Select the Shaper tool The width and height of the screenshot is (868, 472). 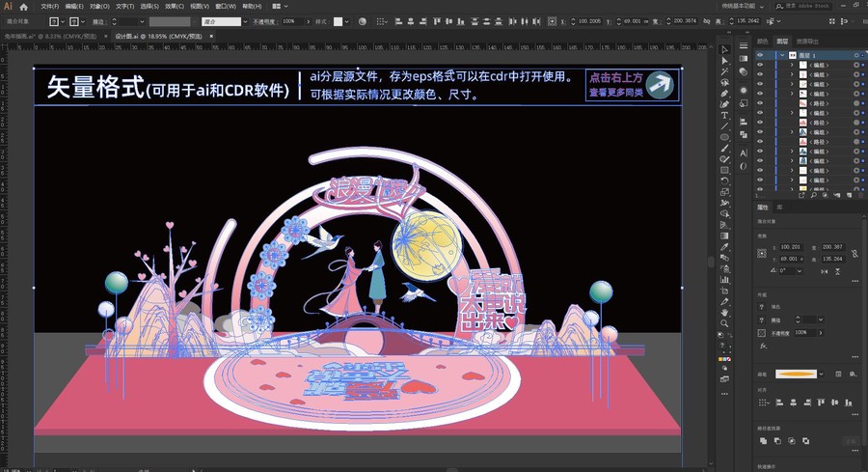pyautogui.click(x=724, y=159)
